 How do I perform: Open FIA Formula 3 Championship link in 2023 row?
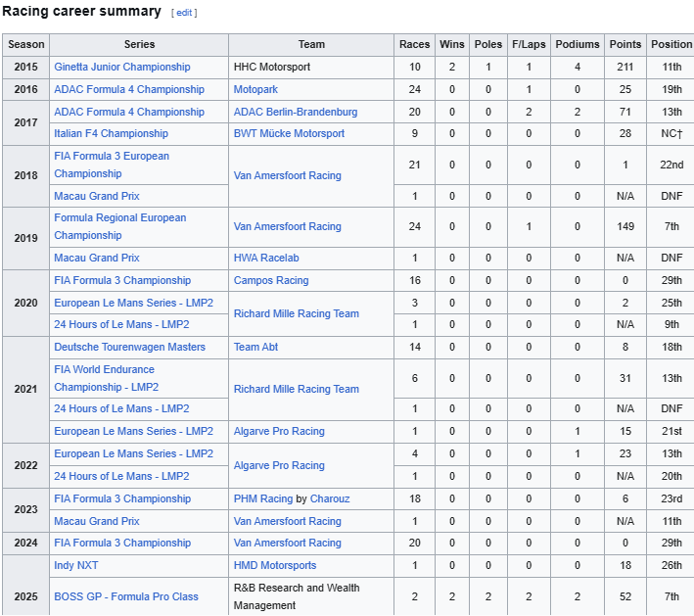[122, 499]
